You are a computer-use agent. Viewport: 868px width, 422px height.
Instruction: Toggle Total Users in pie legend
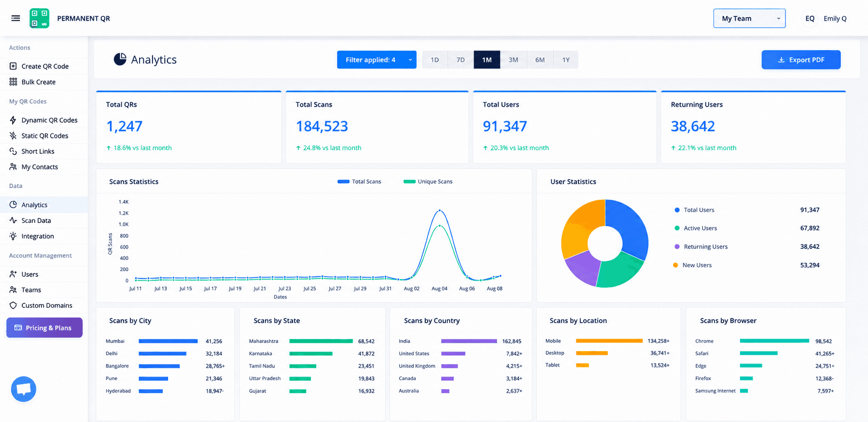pos(694,210)
